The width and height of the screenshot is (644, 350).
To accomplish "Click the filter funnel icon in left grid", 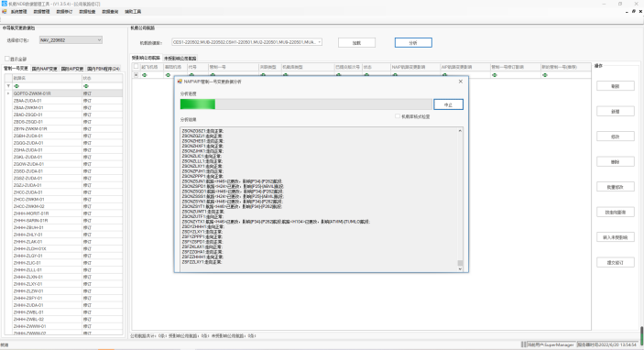I will click(8, 86).
